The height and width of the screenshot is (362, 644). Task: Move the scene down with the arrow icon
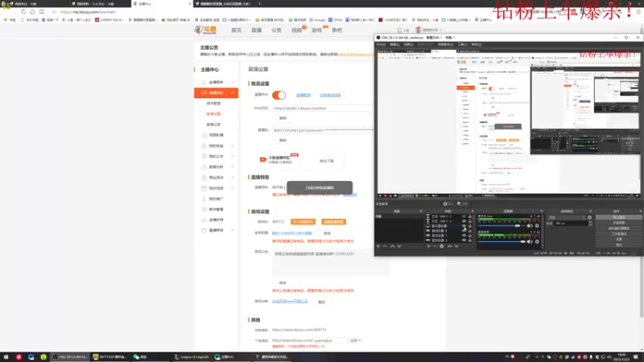coord(399,246)
